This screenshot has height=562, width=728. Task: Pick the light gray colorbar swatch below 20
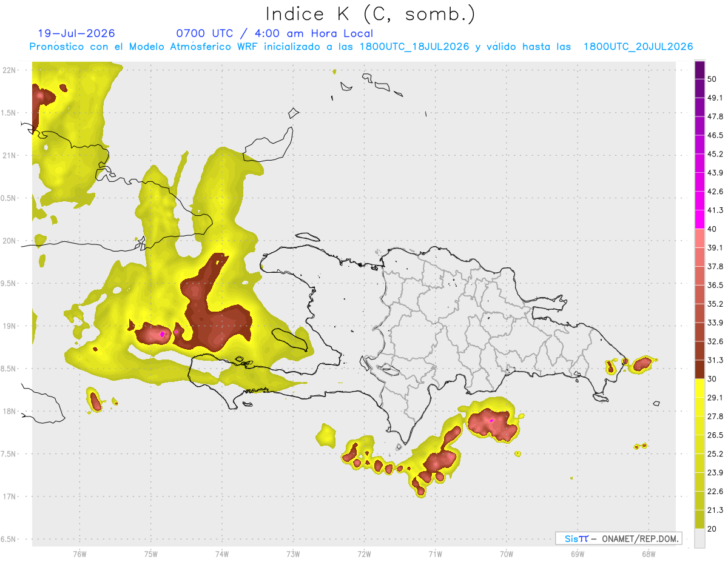click(699, 538)
